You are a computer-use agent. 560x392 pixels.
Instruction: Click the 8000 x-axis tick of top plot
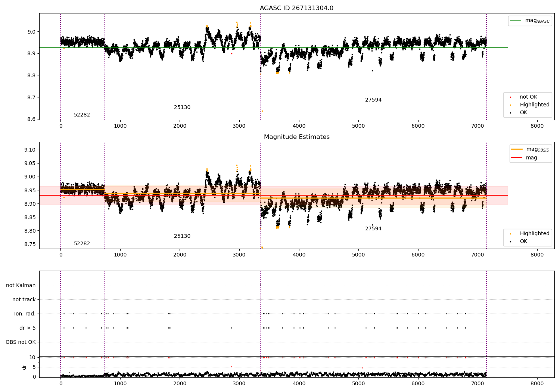(x=537, y=126)
